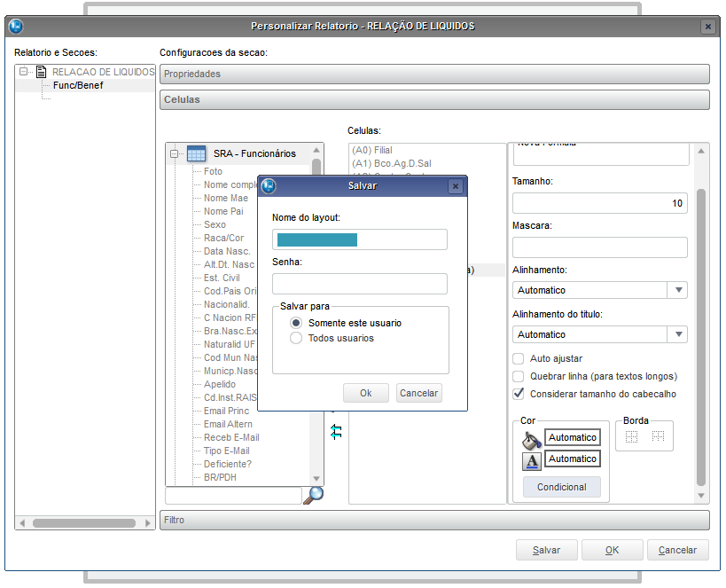Click the field tree scroll up arrow
This screenshot has width=726, height=588.
[x=316, y=150]
